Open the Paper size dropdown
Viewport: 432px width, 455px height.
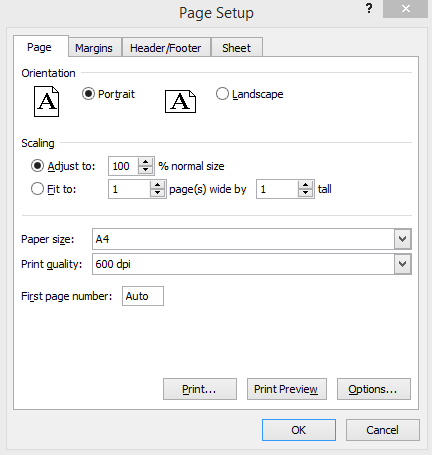click(403, 239)
